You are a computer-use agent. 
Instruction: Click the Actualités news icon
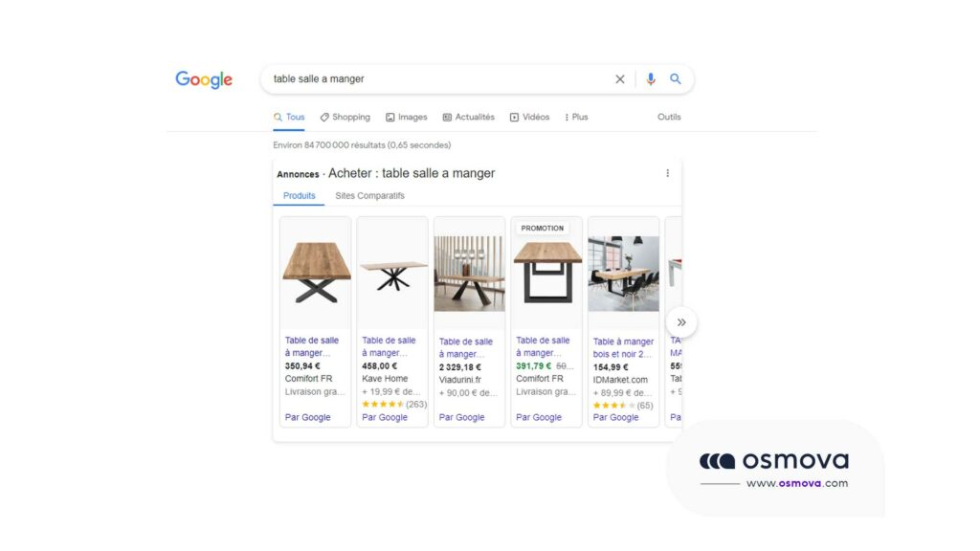click(446, 117)
